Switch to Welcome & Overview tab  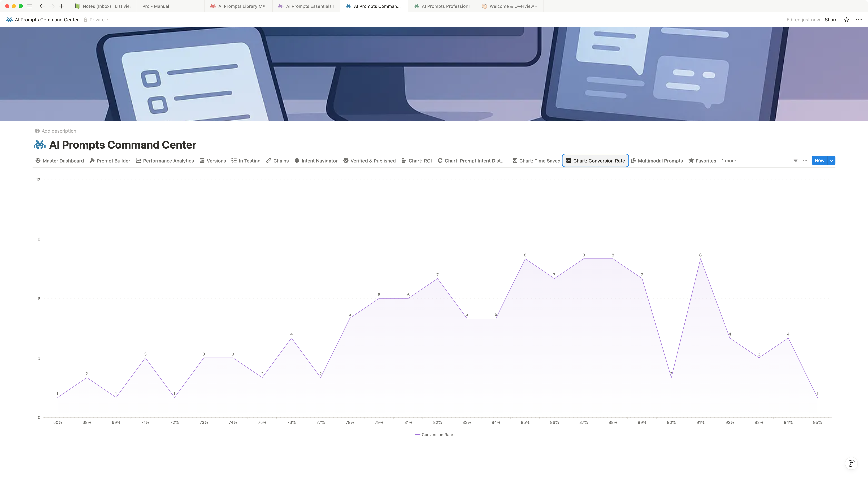coord(509,6)
